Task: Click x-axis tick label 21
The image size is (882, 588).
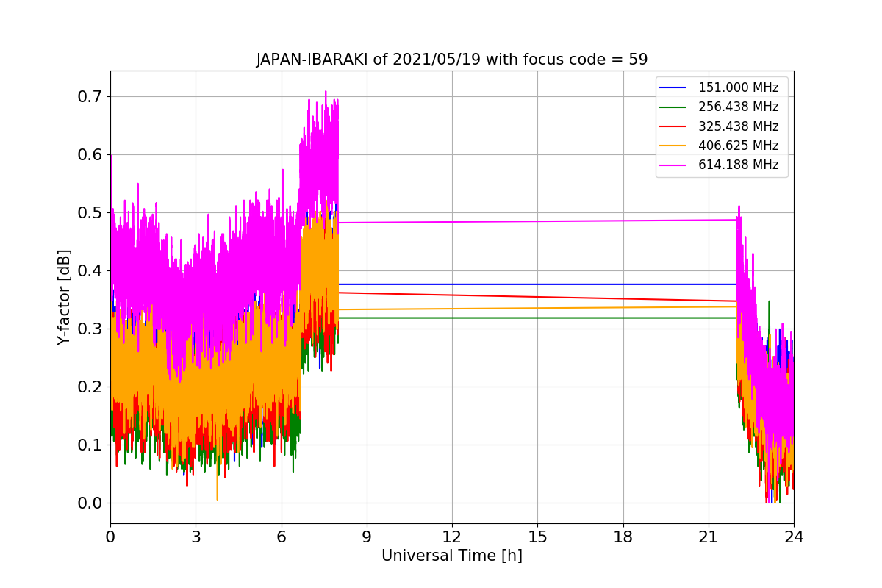Action: pyautogui.click(x=709, y=537)
